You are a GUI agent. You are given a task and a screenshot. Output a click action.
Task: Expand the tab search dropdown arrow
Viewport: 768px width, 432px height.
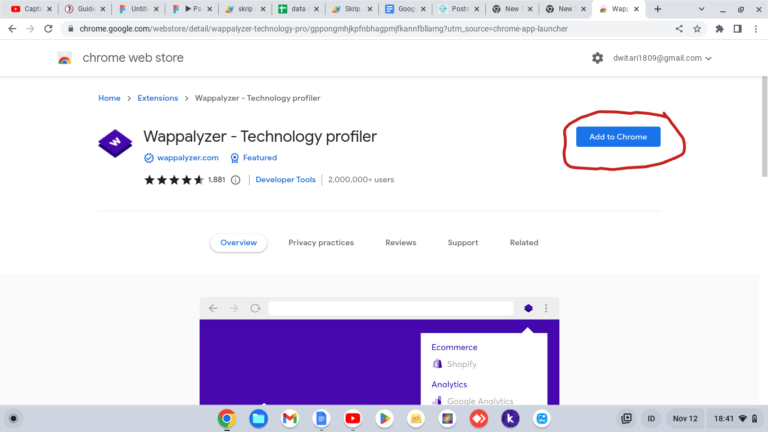(701, 9)
